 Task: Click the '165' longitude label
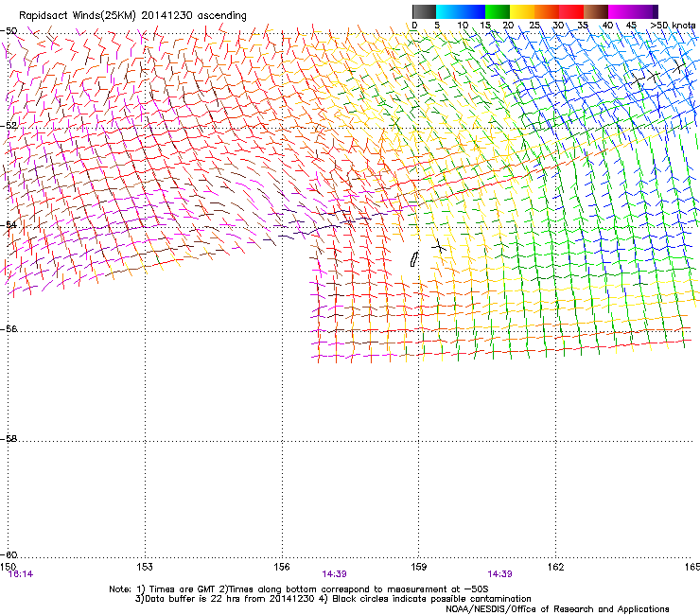[692, 567]
